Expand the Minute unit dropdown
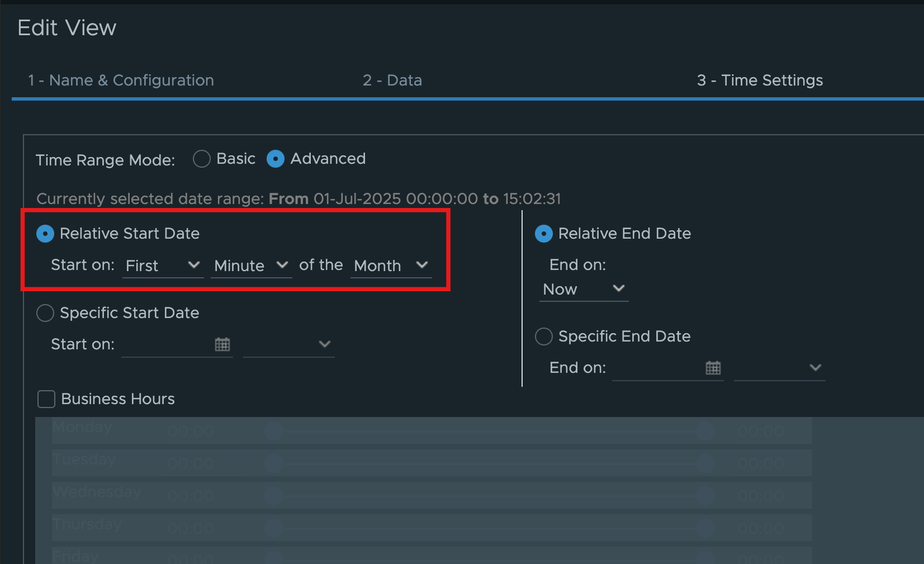The height and width of the screenshot is (564, 924). point(251,266)
